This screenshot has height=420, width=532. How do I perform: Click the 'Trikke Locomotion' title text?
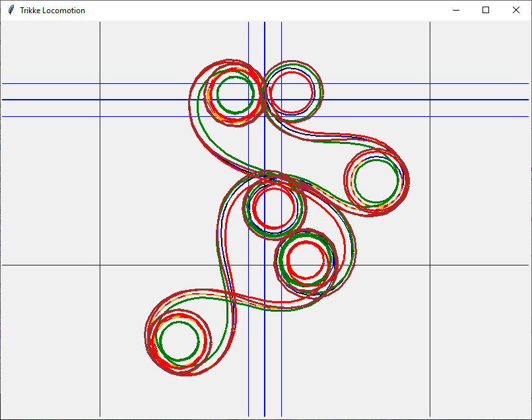click(52, 11)
